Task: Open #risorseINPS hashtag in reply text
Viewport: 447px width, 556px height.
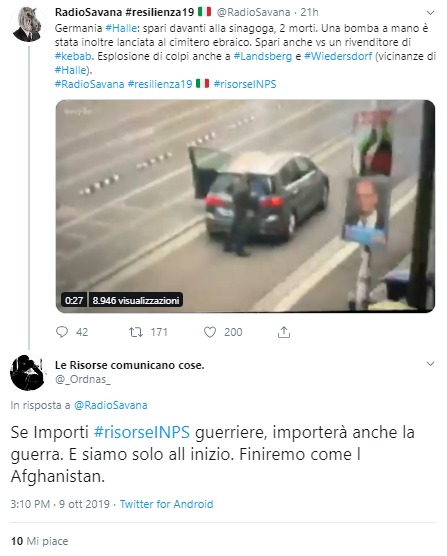Action: pos(142,432)
